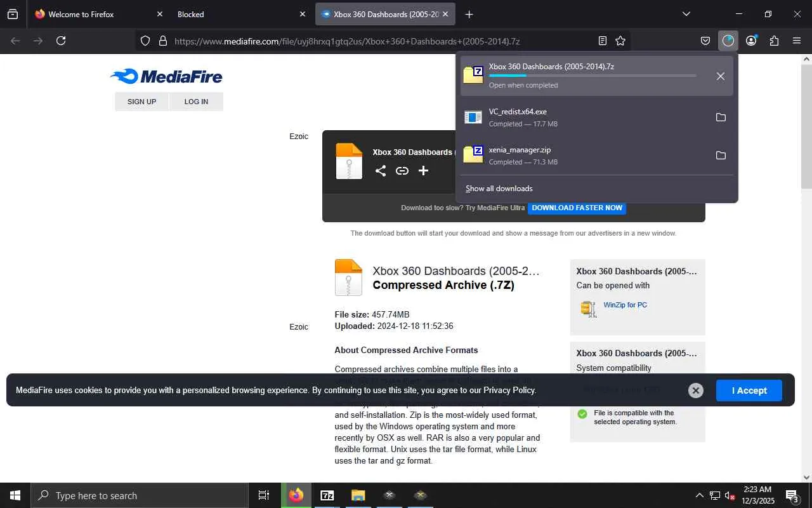Open the volume icon in the system tray
This screenshot has width=812, height=508.
[x=730, y=495]
